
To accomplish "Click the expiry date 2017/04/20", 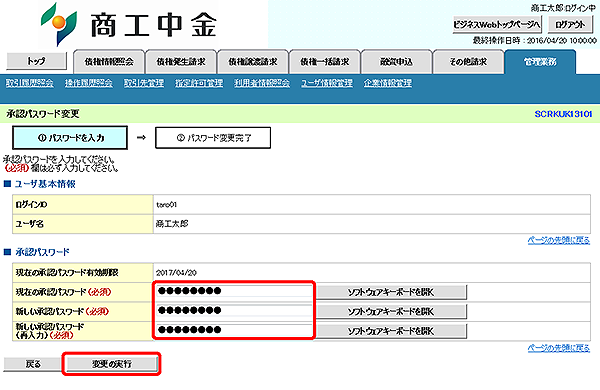I will [176, 273].
